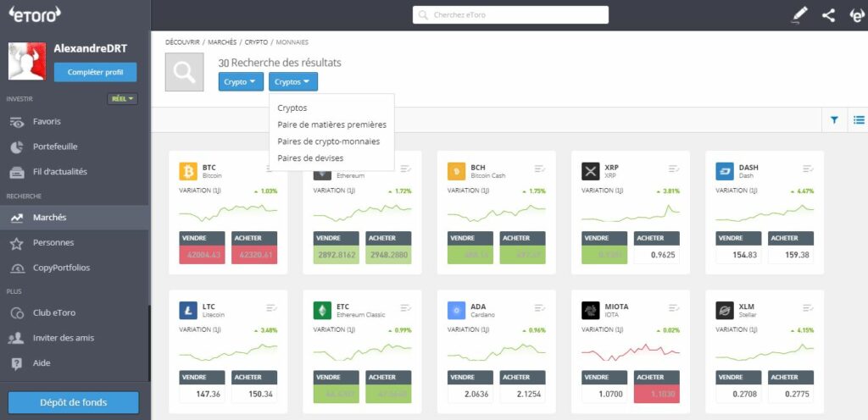Click the LTC Litecoin icon
The height and width of the screenshot is (420, 868).
[x=188, y=311]
